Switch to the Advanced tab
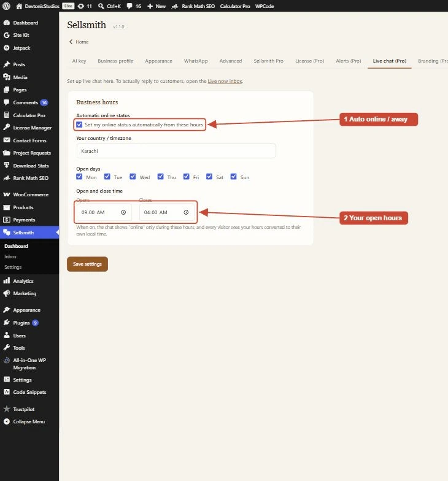The height and width of the screenshot is (481, 448). pyautogui.click(x=231, y=61)
